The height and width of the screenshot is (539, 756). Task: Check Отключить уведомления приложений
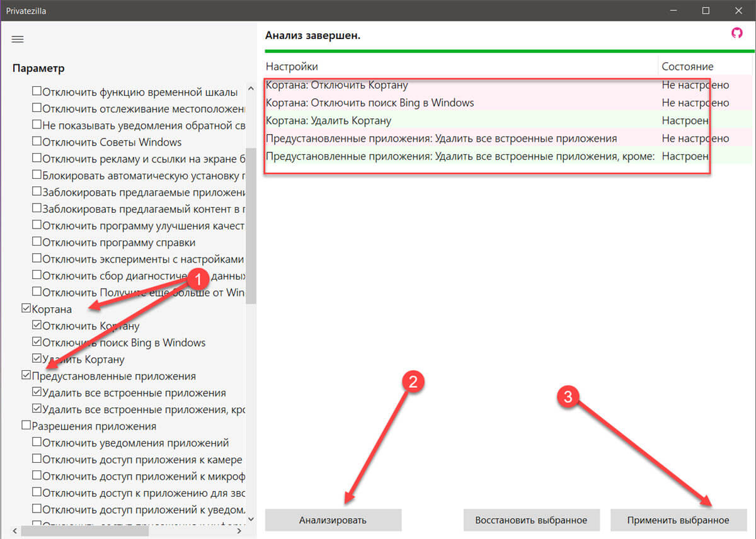[37, 443]
